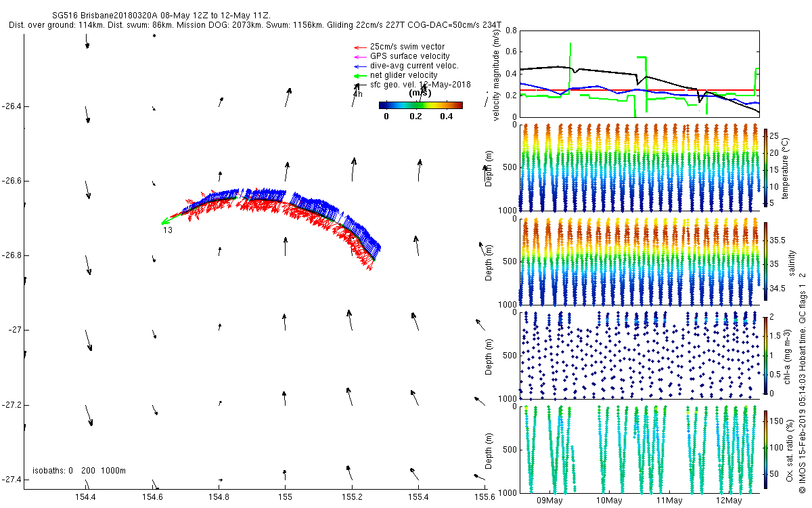Click the 09May time axis label
Viewport: 812px width, 508px height.
[549, 501]
